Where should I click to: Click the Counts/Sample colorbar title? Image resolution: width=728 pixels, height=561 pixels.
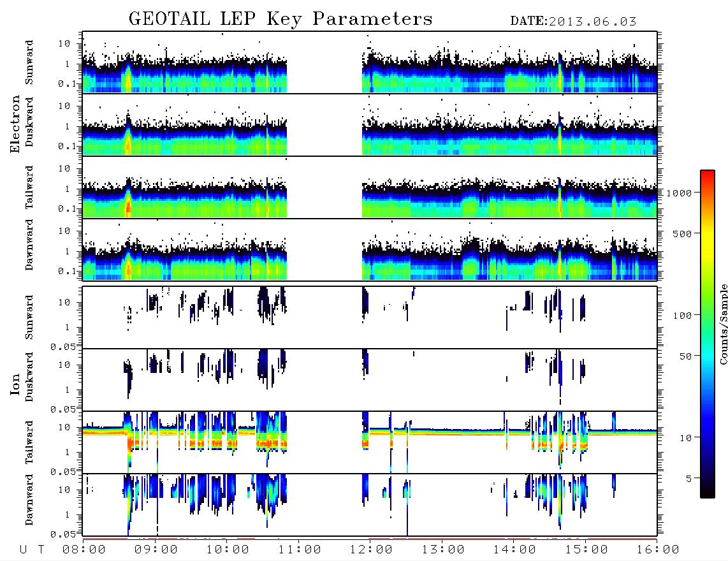[x=723, y=324]
